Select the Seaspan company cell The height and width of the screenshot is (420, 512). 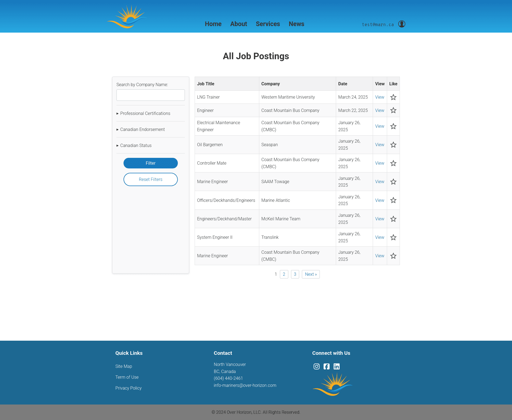(297, 145)
